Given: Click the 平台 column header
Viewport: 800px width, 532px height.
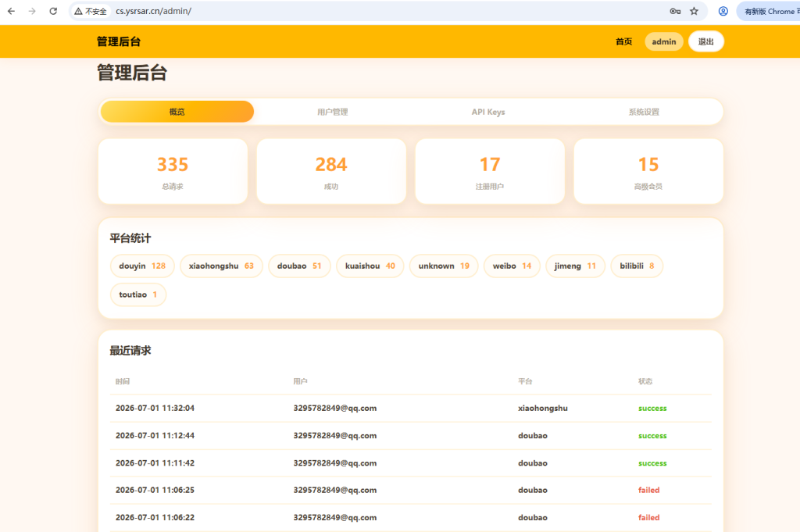Looking at the screenshot, I should tap(525, 381).
